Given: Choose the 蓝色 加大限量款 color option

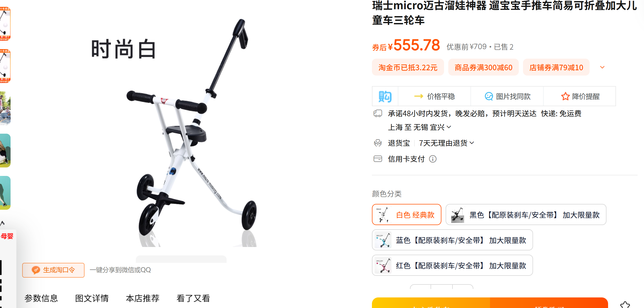Looking at the screenshot, I should (x=452, y=240).
